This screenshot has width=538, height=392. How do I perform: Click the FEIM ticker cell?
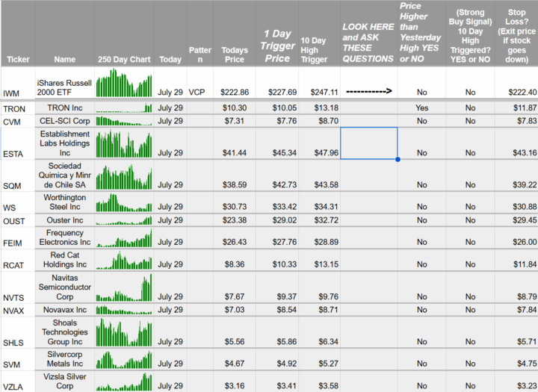tap(17, 237)
